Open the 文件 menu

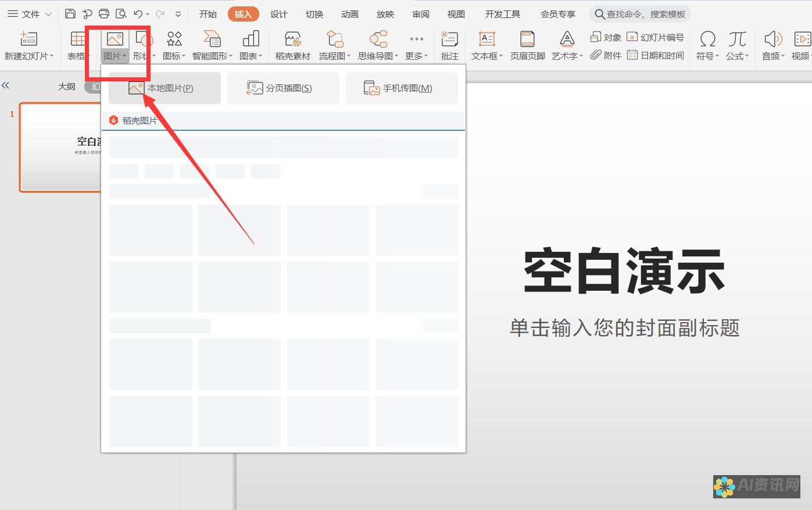[30, 14]
